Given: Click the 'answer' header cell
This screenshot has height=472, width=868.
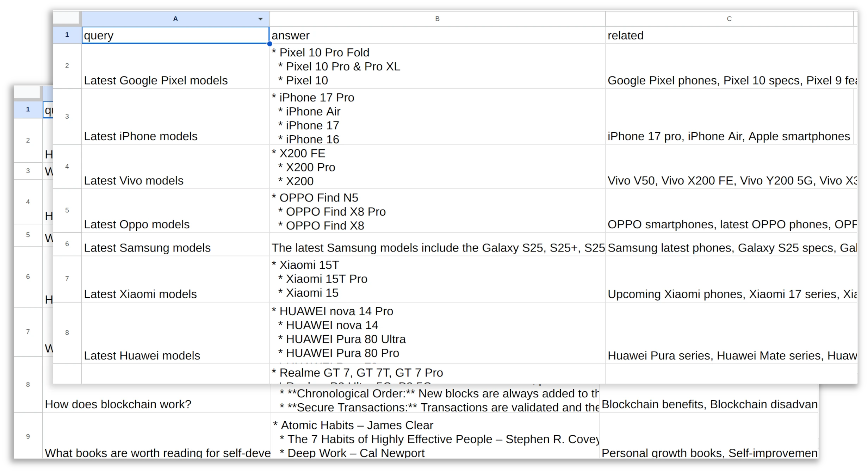Looking at the screenshot, I should pyautogui.click(x=437, y=35).
